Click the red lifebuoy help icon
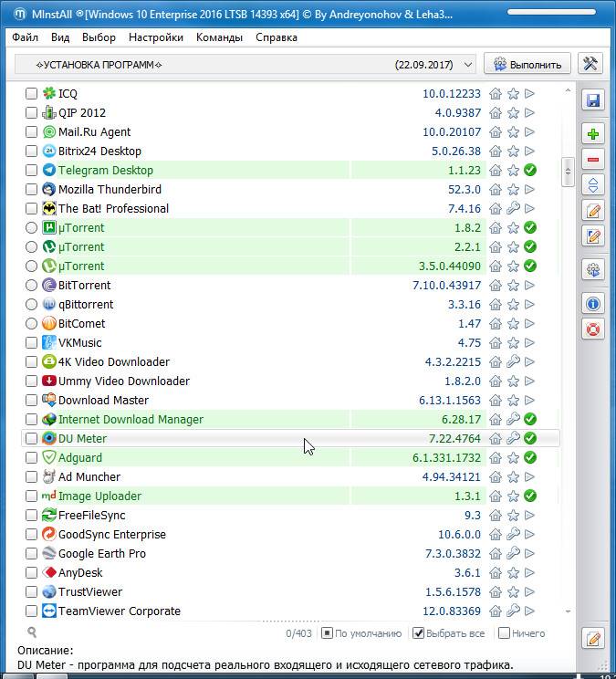This screenshot has width=616, height=679. point(592,329)
